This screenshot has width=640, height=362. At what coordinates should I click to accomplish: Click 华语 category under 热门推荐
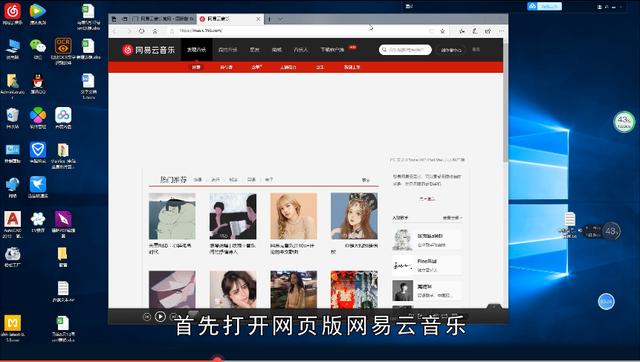198,180
